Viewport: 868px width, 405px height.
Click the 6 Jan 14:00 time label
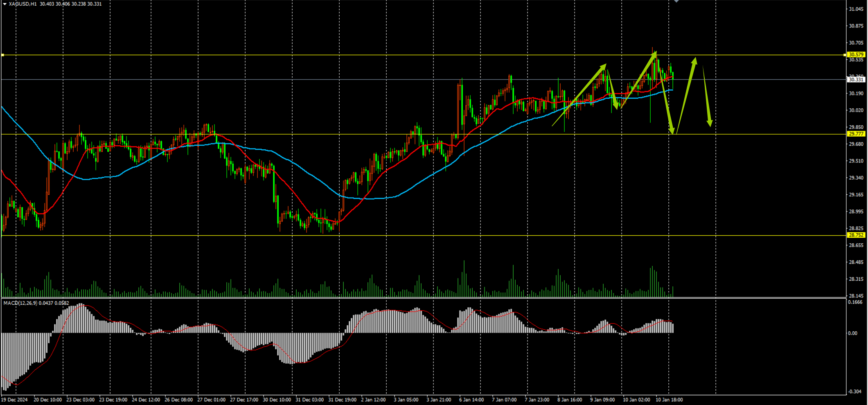[x=471, y=400]
